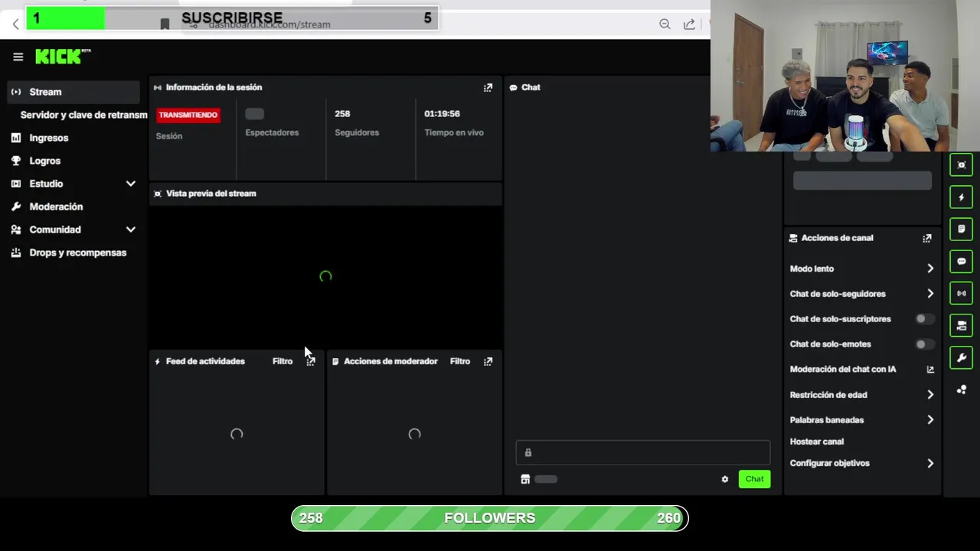Toggle chat bubble icon in right sidebar
Image resolution: width=980 pixels, height=551 pixels.
[x=962, y=261]
